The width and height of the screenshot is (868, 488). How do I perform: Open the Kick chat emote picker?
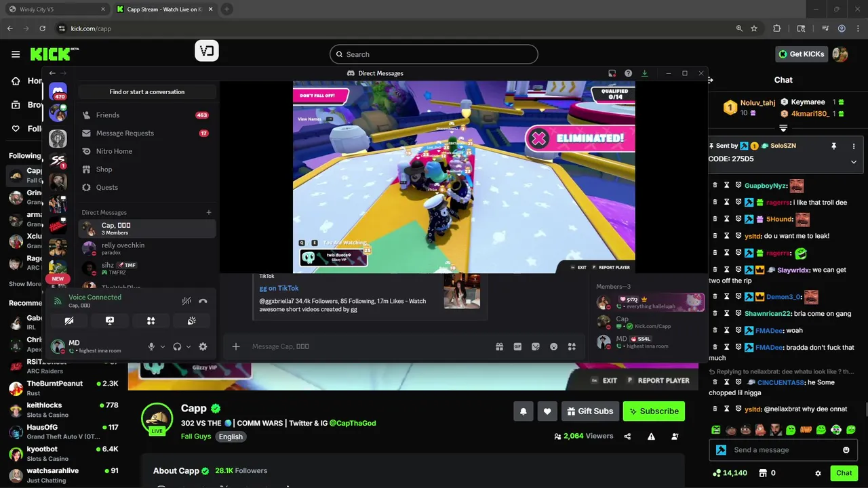[x=846, y=450]
